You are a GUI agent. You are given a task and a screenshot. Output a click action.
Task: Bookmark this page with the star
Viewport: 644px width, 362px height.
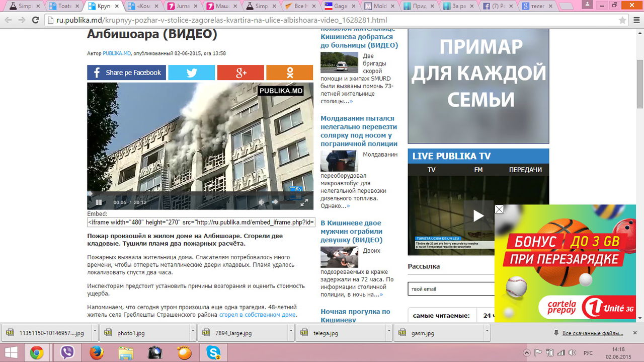tap(622, 21)
